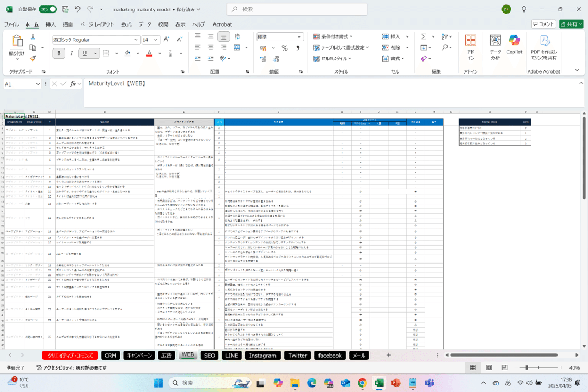Click Accessibility status in status bar
This screenshot has height=392, width=588.
[x=71, y=367]
